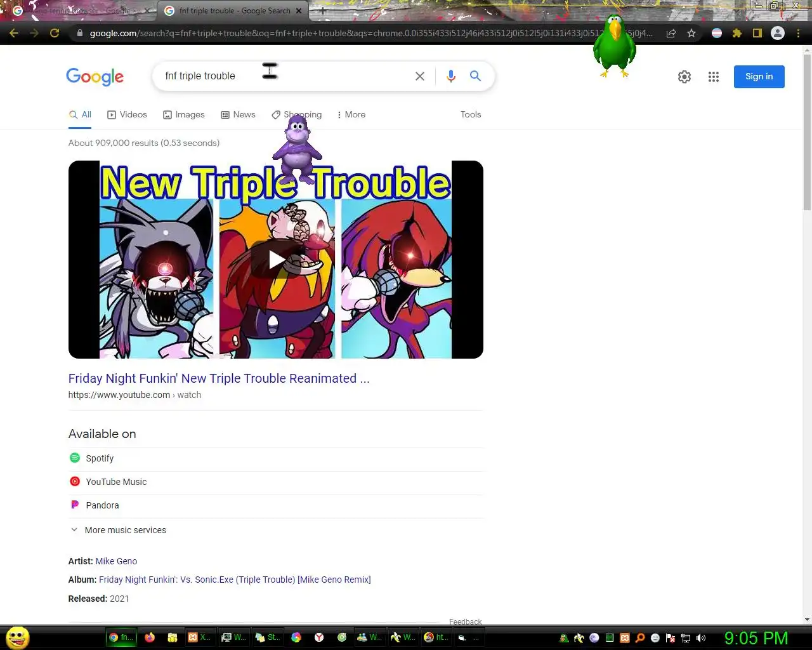Switch to the Videos tab
Screen dimensions: 812x650
coord(127,115)
